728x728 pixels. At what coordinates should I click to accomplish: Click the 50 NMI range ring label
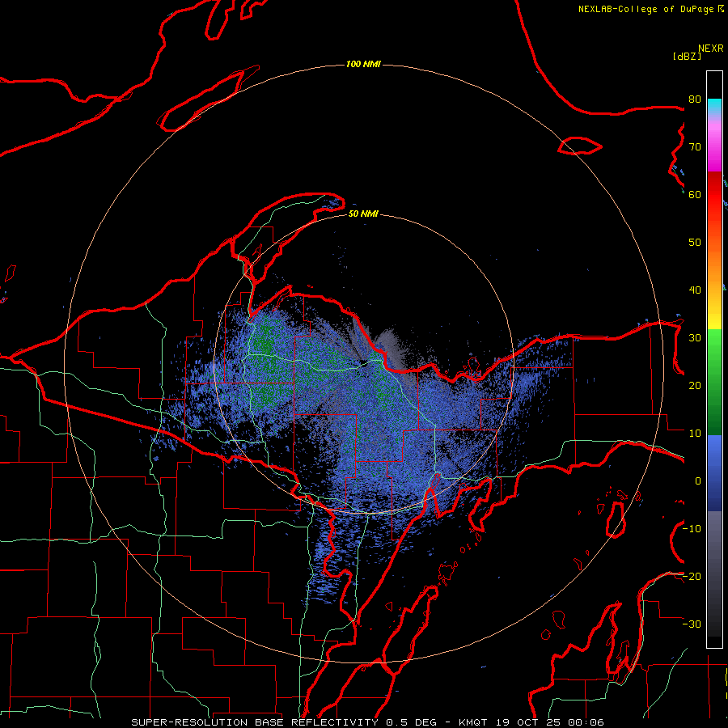363,214
